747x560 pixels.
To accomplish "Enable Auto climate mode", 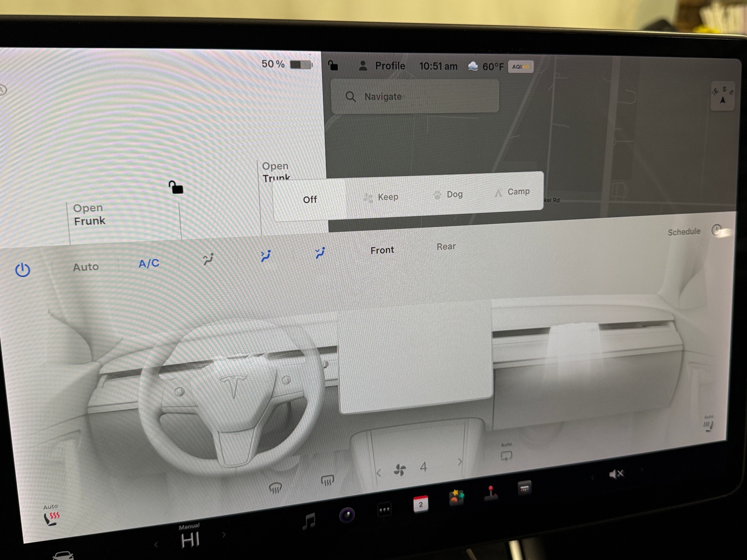I will coord(85,266).
